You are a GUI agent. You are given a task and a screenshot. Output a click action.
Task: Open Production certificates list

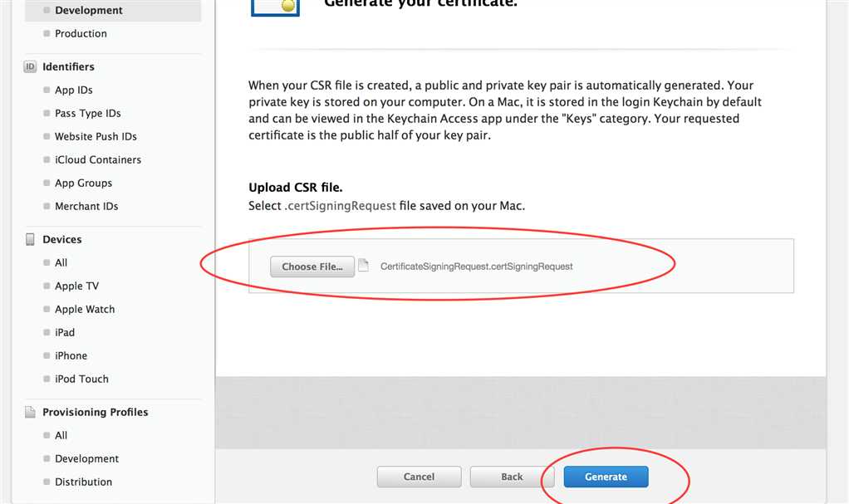click(x=81, y=33)
